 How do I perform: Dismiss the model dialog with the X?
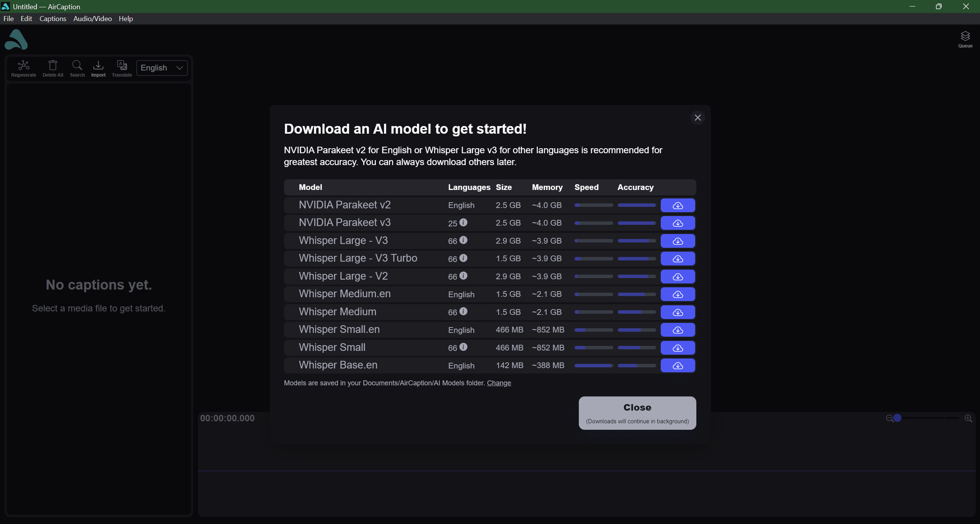(x=697, y=118)
